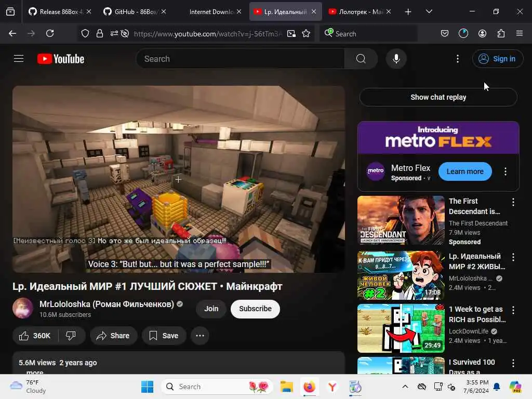
Task: Reload the page in Firefox
Action: coord(50,33)
